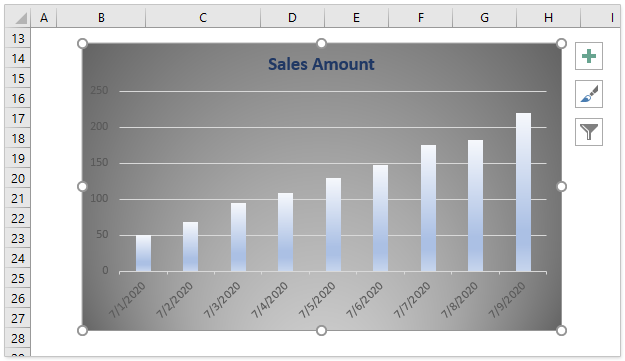Select column D header
The image size is (625, 361).
point(292,18)
